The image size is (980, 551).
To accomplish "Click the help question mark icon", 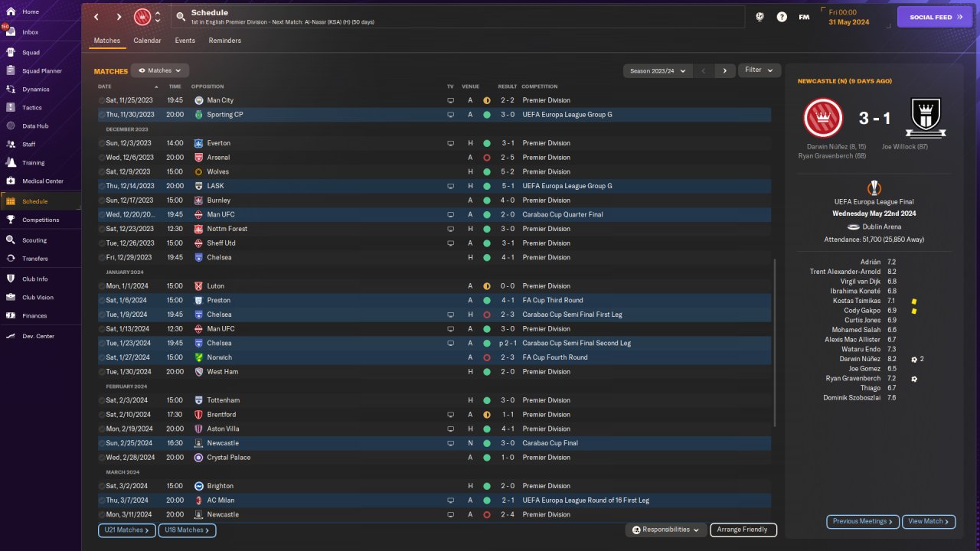I will tap(782, 17).
